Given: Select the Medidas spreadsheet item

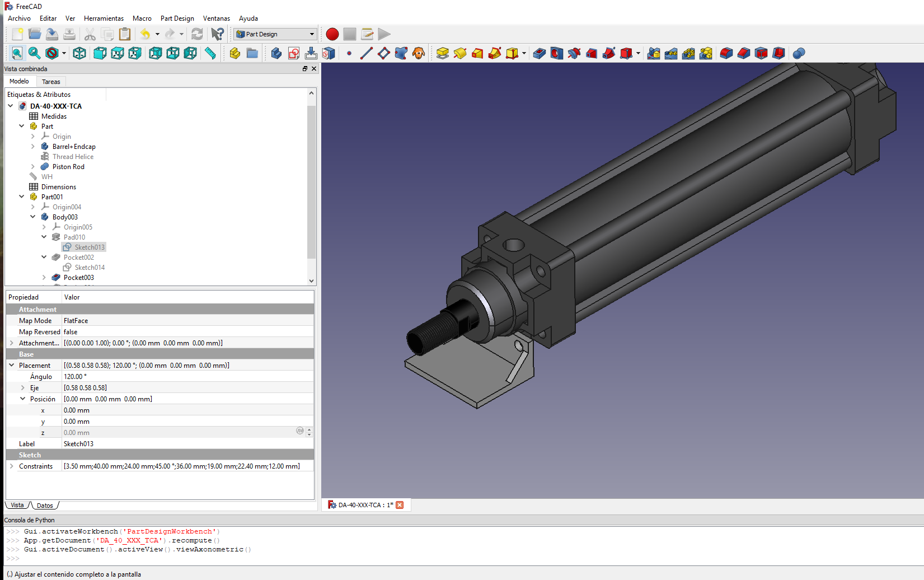Looking at the screenshot, I should click(54, 116).
